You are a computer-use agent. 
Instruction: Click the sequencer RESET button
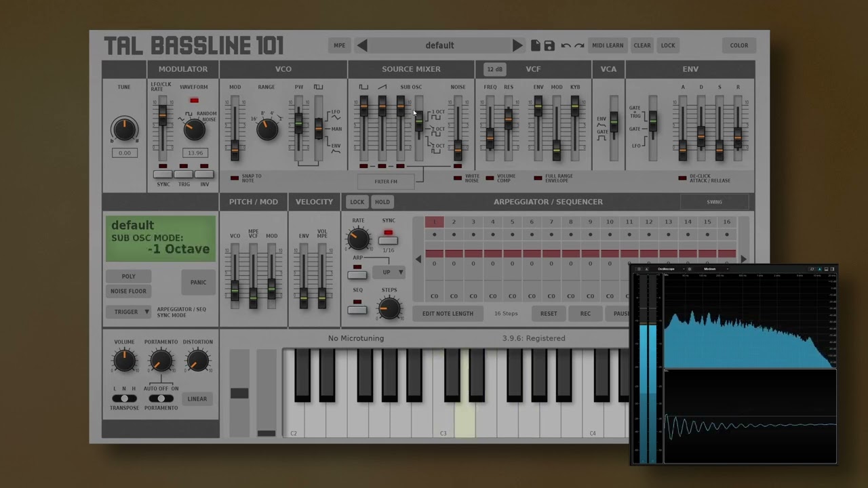click(x=549, y=314)
